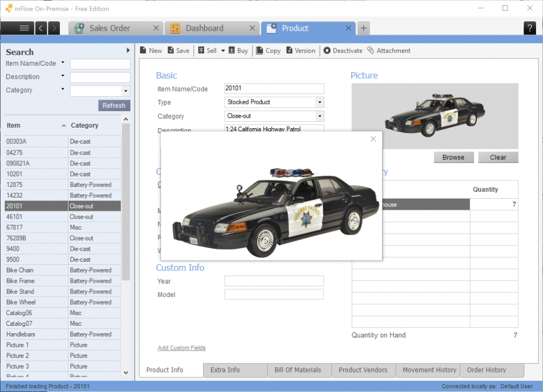Viewport: 543px width, 392px height.
Task: Click the Version toolbar button
Action: click(x=301, y=50)
